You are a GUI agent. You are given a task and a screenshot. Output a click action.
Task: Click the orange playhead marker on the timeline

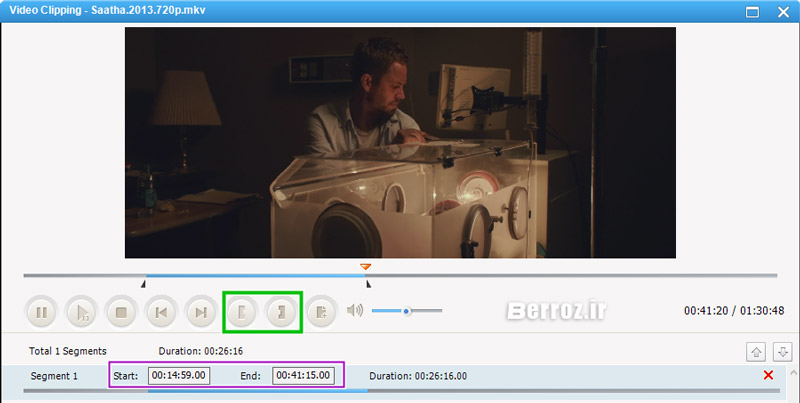[x=366, y=266]
